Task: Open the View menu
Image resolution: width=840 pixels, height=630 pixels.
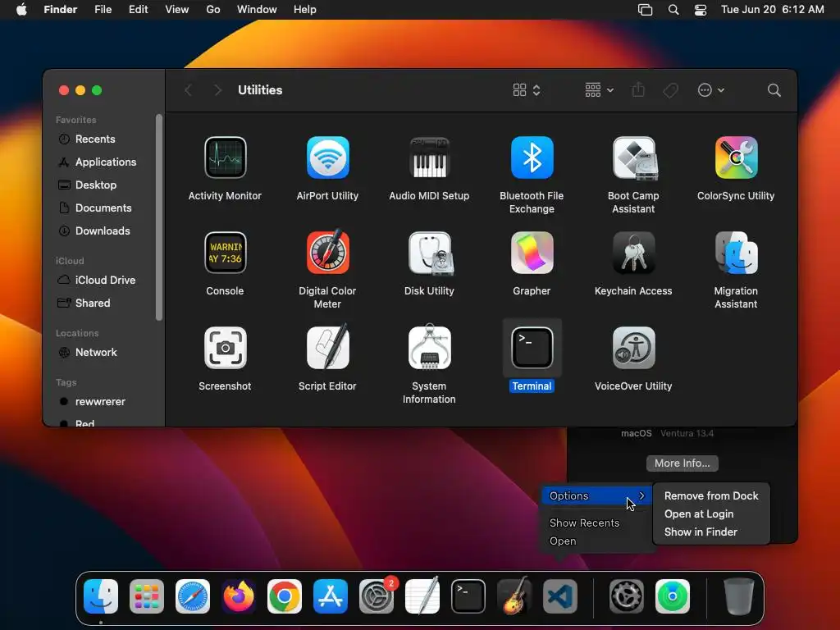Action: pos(176,10)
